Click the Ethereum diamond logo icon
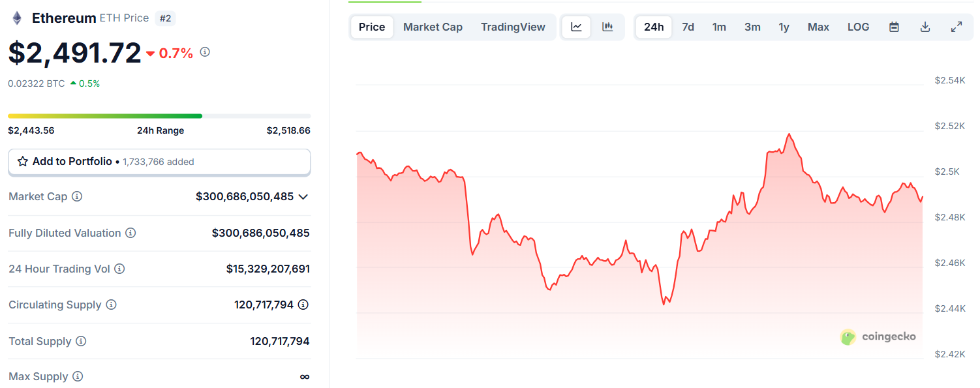This screenshot has width=980, height=388. point(17,18)
